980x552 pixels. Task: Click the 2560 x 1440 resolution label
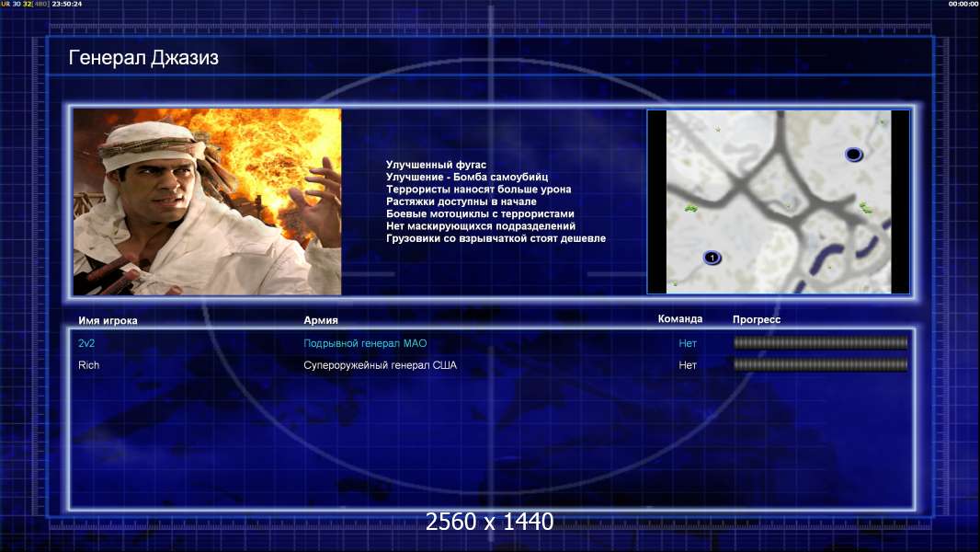click(x=489, y=522)
